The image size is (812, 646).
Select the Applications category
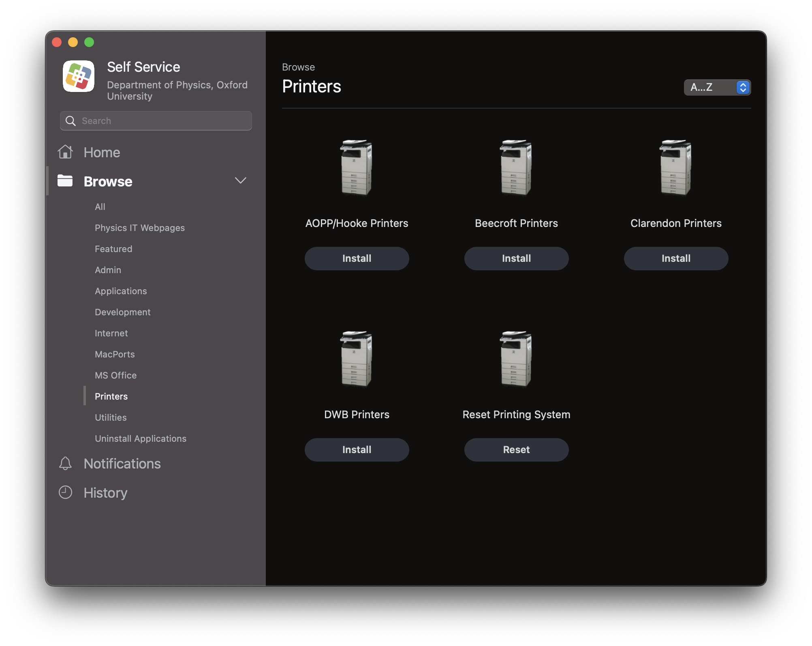pos(121,291)
